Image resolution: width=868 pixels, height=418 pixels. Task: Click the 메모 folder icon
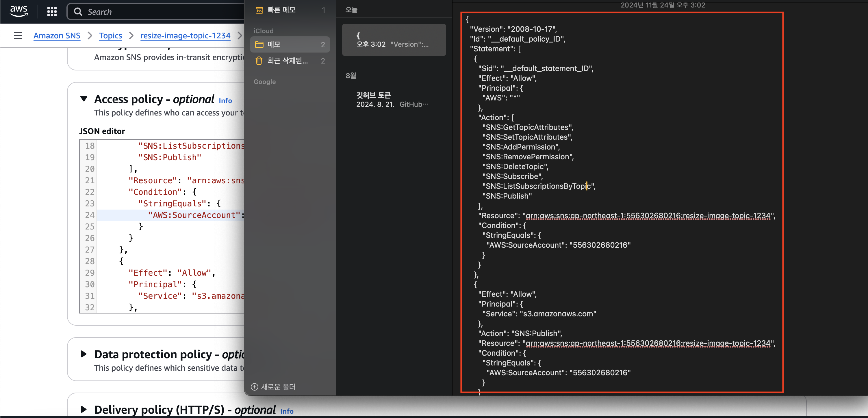(x=259, y=44)
